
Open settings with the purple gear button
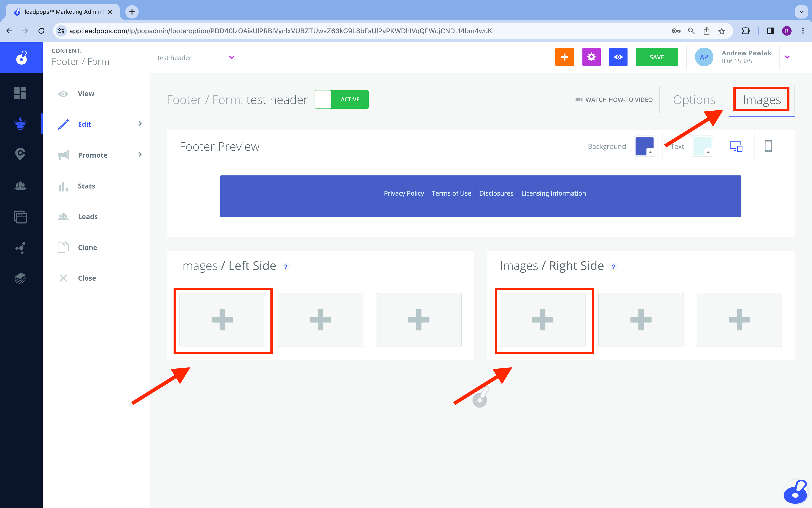(591, 57)
